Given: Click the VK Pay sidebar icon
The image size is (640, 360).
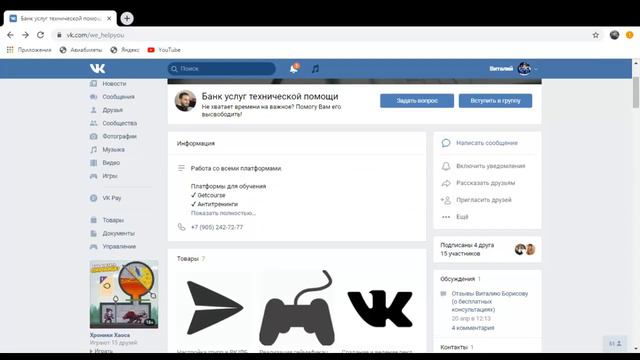Looking at the screenshot, I should tap(93, 198).
